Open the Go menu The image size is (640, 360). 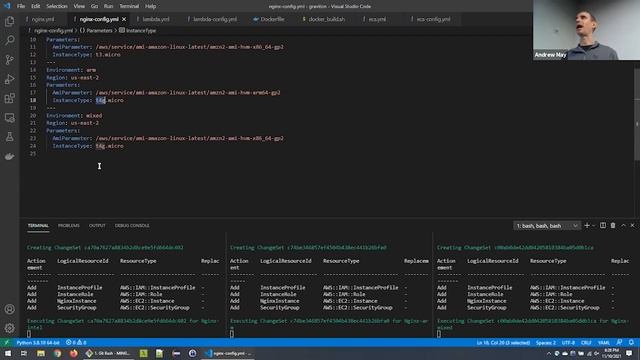[94, 6]
